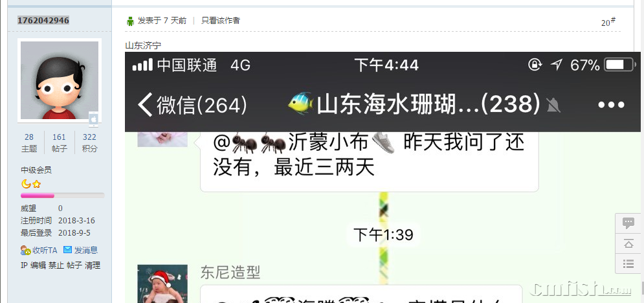Click the IP moderation link
The image size is (644, 303).
[24, 265]
